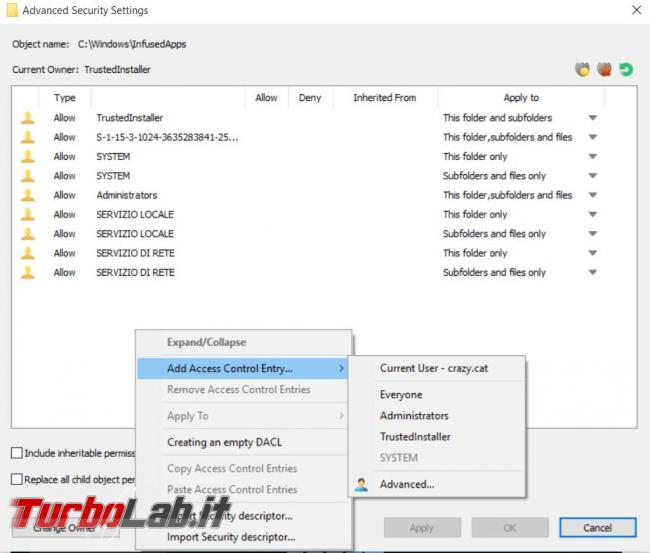Pick TrustedInstaller from the submenu
The image size is (650, 553).
tap(437, 437)
